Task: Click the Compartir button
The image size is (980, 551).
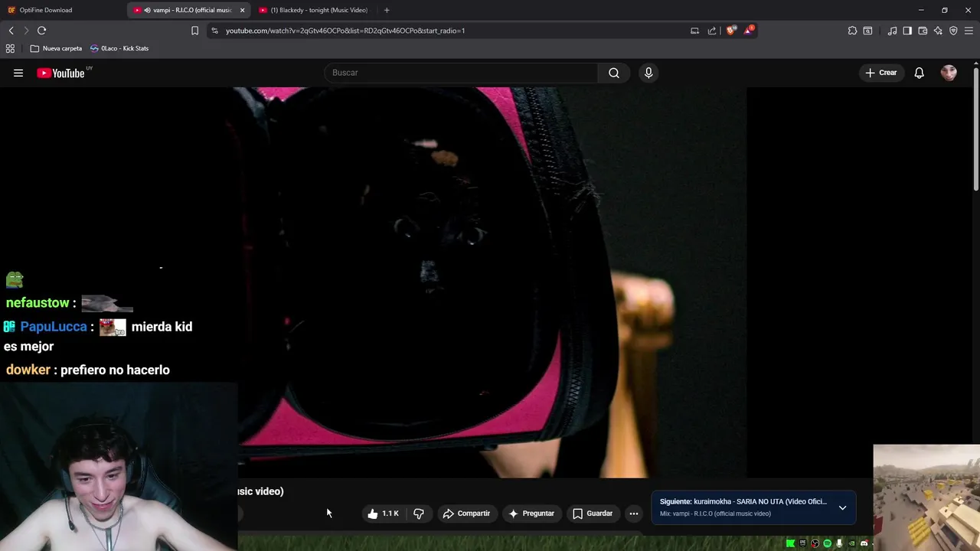Action: (466, 514)
